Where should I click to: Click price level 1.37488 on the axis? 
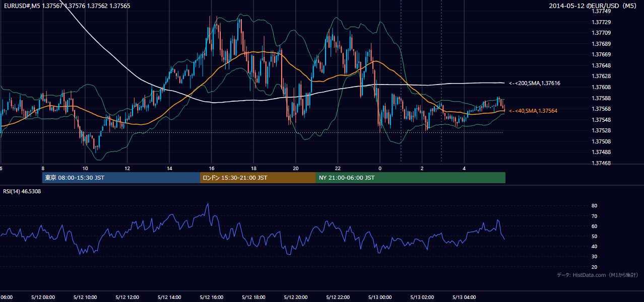coord(602,152)
